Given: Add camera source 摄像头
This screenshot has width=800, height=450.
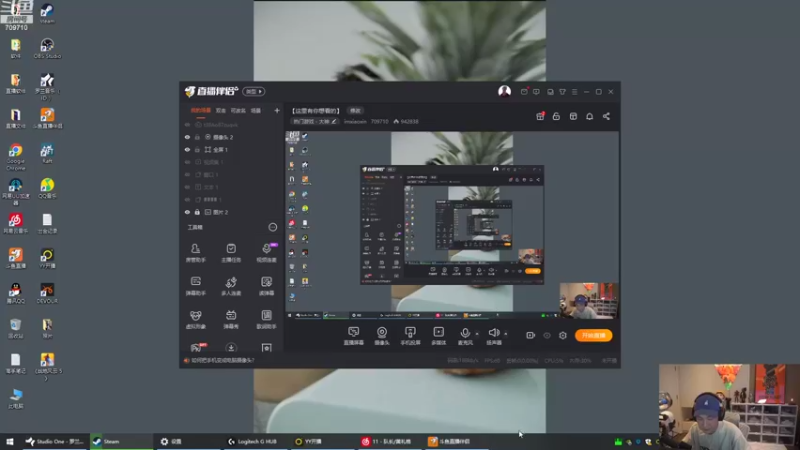Looking at the screenshot, I should (x=382, y=336).
